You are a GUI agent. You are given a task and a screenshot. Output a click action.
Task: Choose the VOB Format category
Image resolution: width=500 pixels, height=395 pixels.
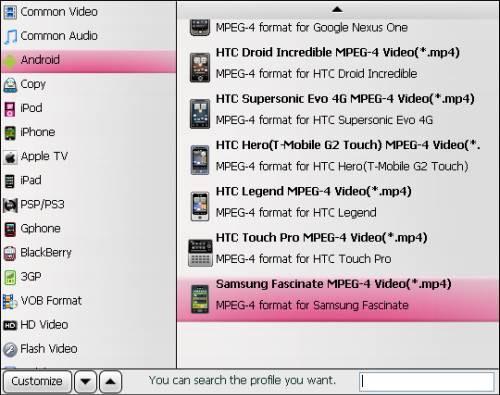(x=89, y=301)
